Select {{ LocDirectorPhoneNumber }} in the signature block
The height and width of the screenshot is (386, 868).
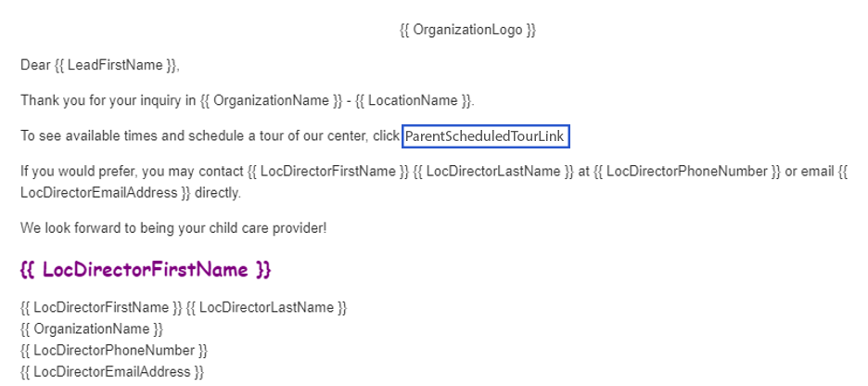pos(114,351)
